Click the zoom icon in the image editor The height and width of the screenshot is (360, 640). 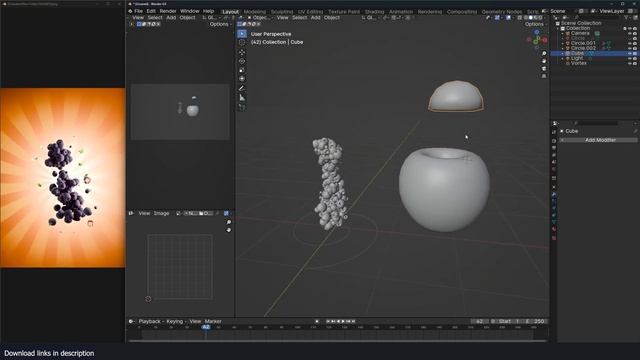click(x=229, y=222)
